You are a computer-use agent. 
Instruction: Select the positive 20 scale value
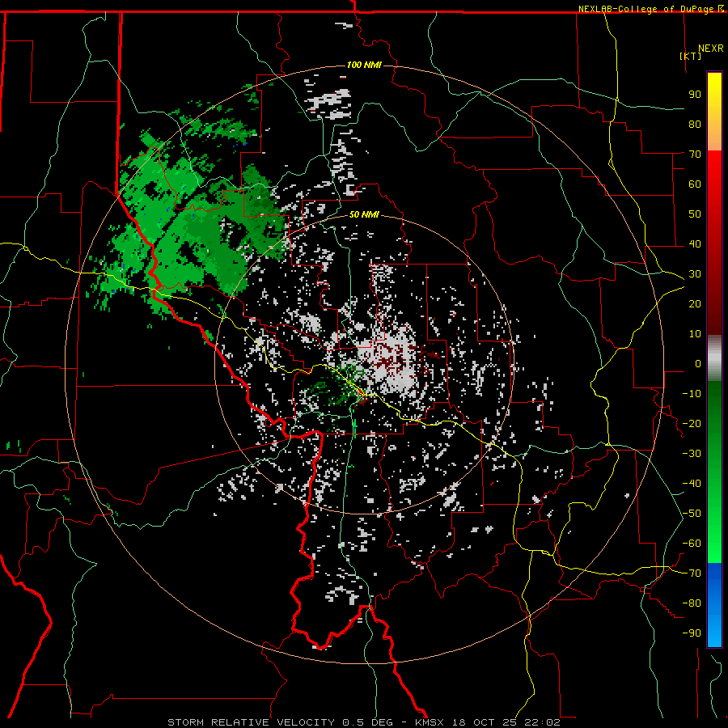tap(695, 304)
